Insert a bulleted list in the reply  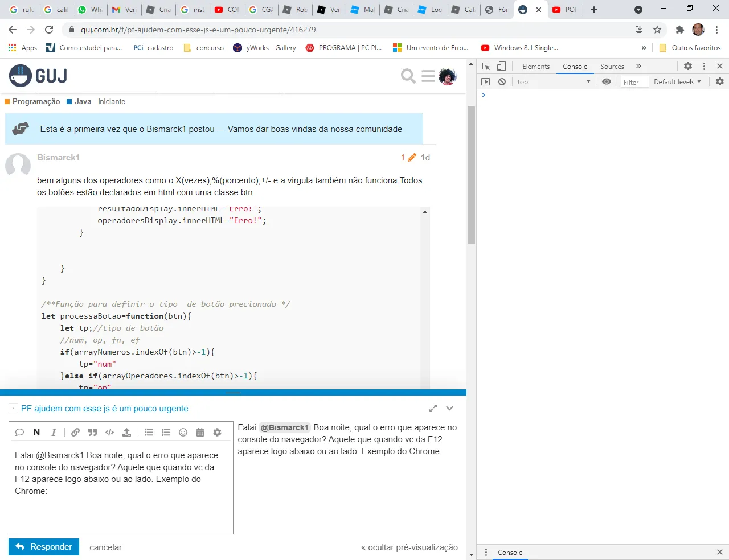coord(149,433)
